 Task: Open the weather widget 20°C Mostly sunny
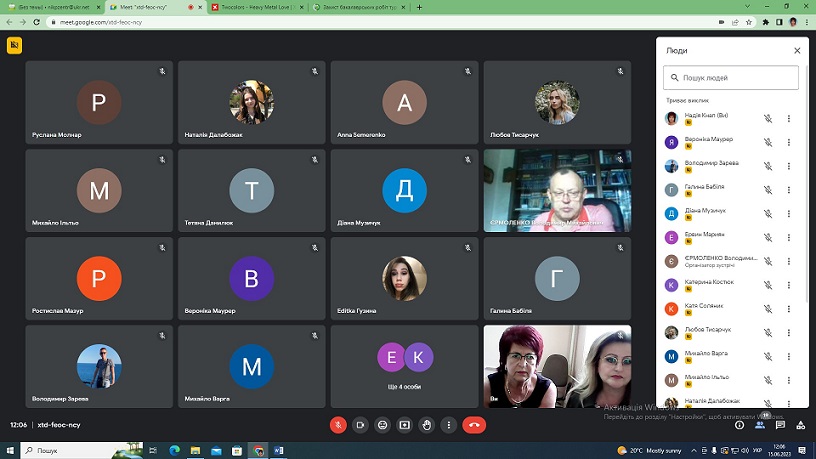[x=649, y=450]
